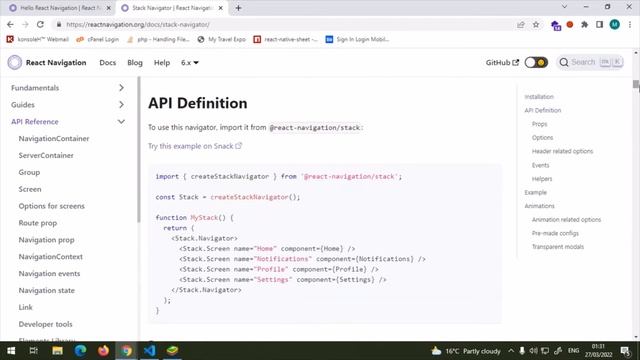The image size is (640, 360).
Task: Go back using browser back arrow
Action: coord(10,24)
